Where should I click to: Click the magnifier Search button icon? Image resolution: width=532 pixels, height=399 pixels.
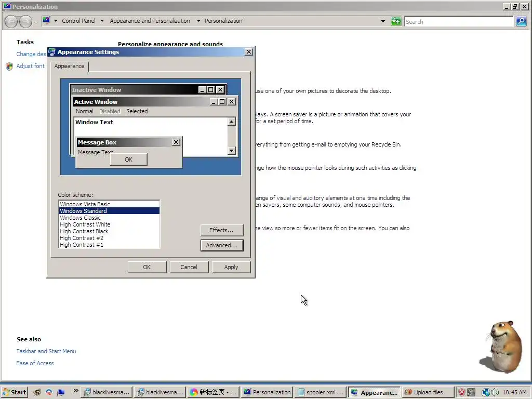coord(521,21)
